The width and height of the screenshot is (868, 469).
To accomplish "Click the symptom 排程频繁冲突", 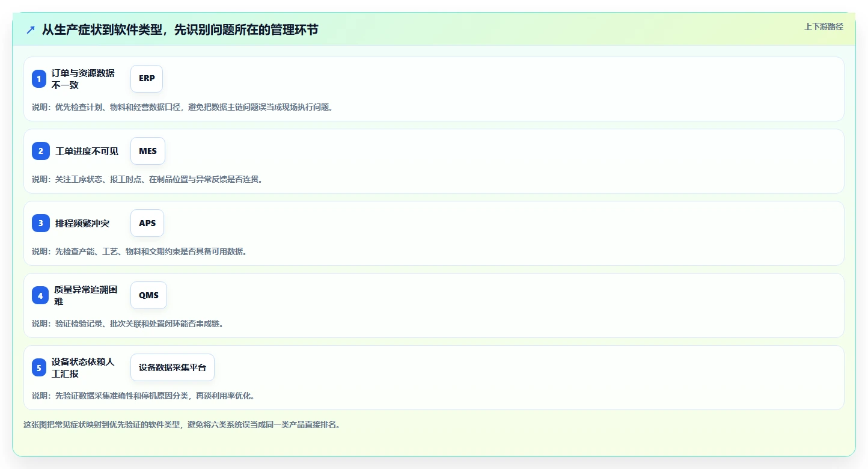I will [x=82, y=223].
